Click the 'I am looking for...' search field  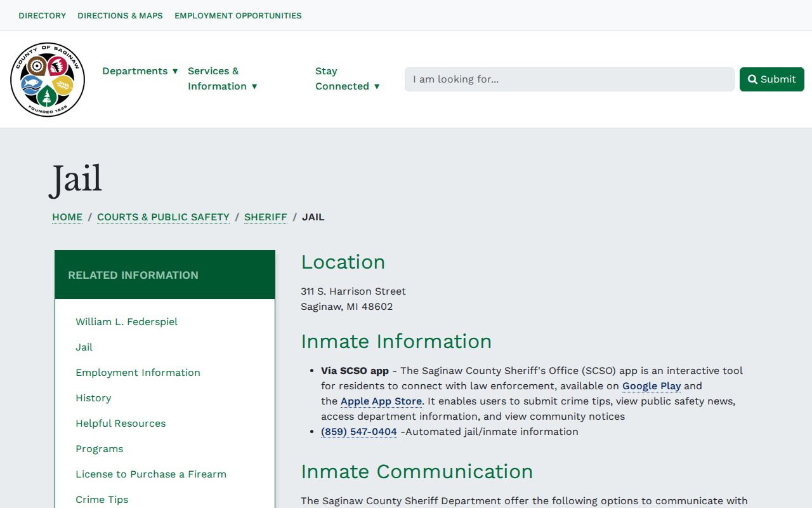[x=570, y=79]
